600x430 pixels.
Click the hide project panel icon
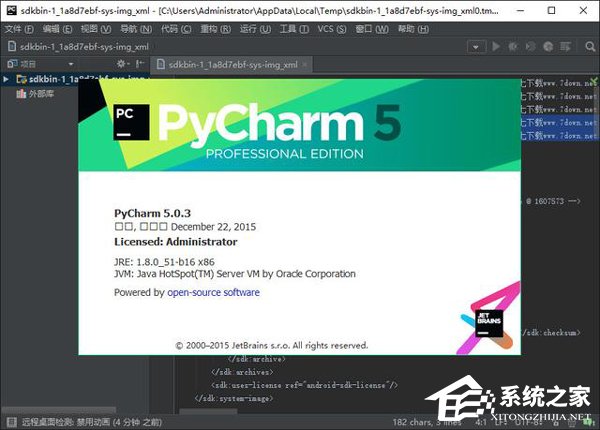[140, 64]
